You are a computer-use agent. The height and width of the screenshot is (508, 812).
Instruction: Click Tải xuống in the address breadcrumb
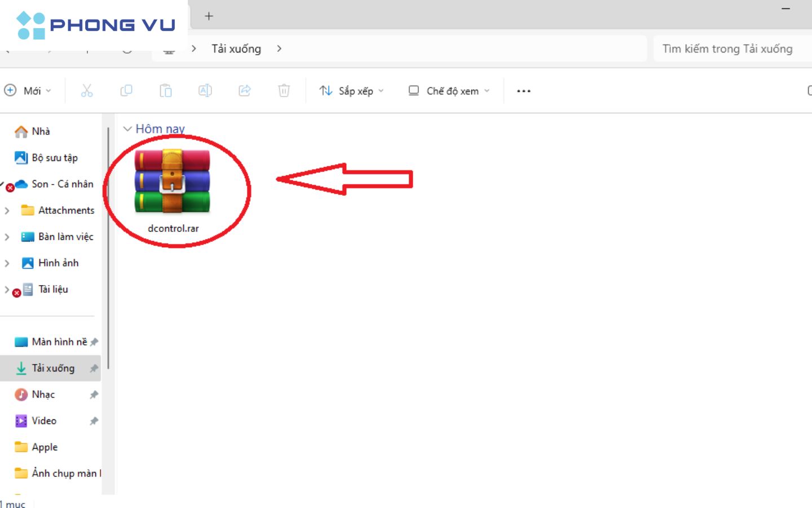(236, 49)
